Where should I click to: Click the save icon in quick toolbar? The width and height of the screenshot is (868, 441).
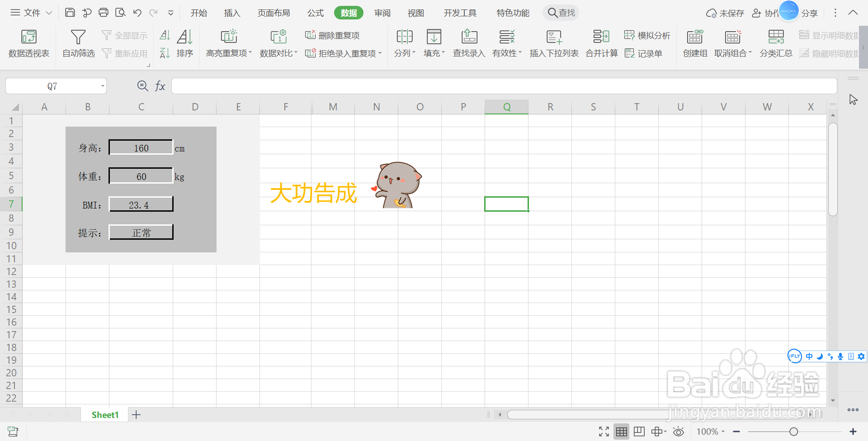coord(70,13)
